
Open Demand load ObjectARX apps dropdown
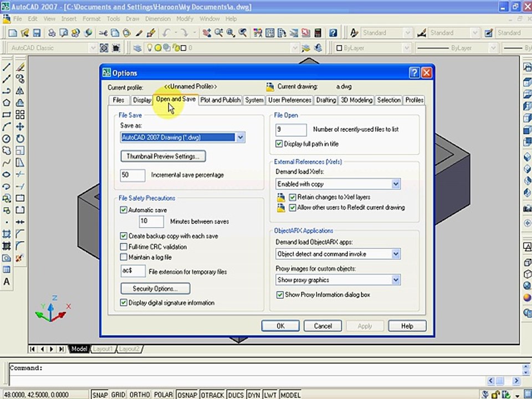point(396,254)
